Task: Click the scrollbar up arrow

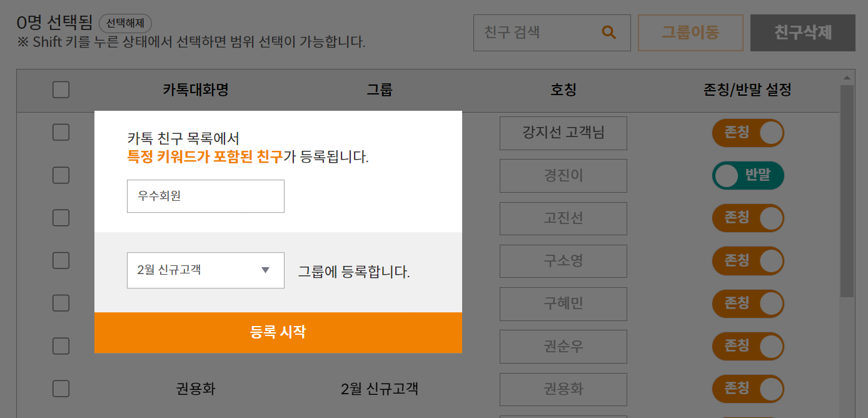Action: click(x=847, y=78)
